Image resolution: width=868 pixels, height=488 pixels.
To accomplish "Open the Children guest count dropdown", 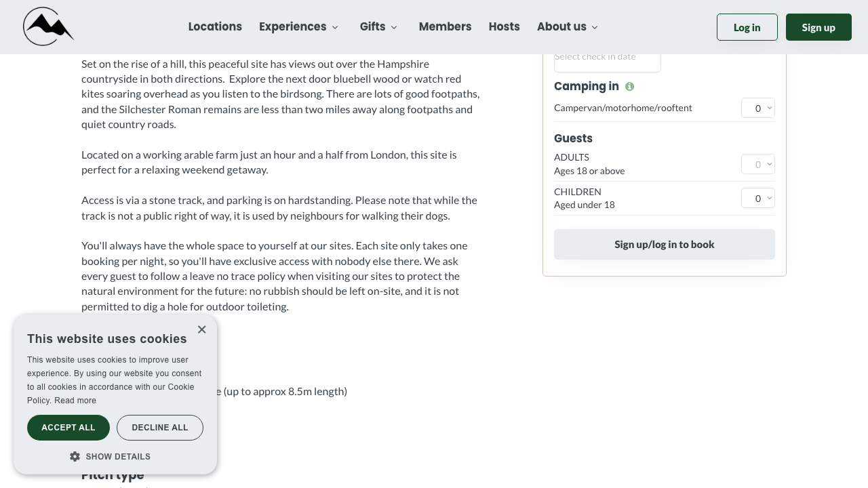I will point(757,199).
